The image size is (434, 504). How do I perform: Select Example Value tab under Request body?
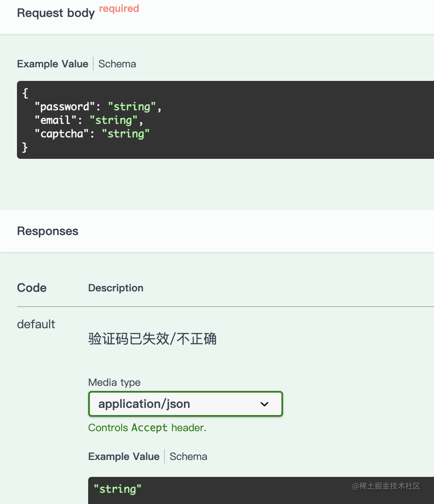point(53,64)
